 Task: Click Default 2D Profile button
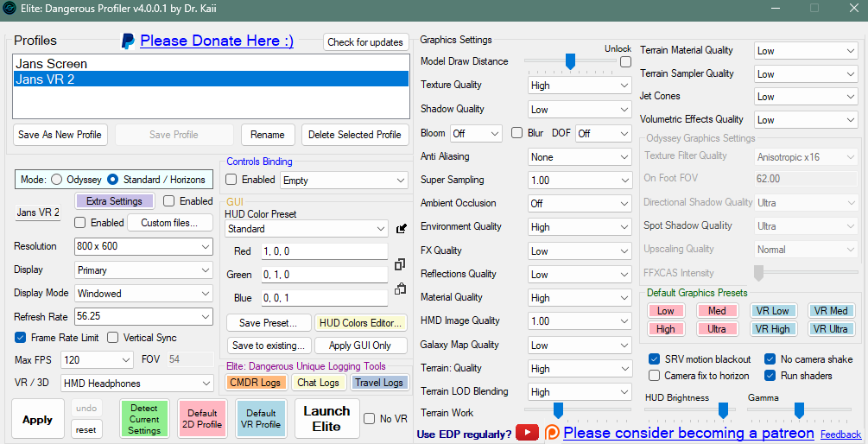pyautogui.click(x=202, y=419)
